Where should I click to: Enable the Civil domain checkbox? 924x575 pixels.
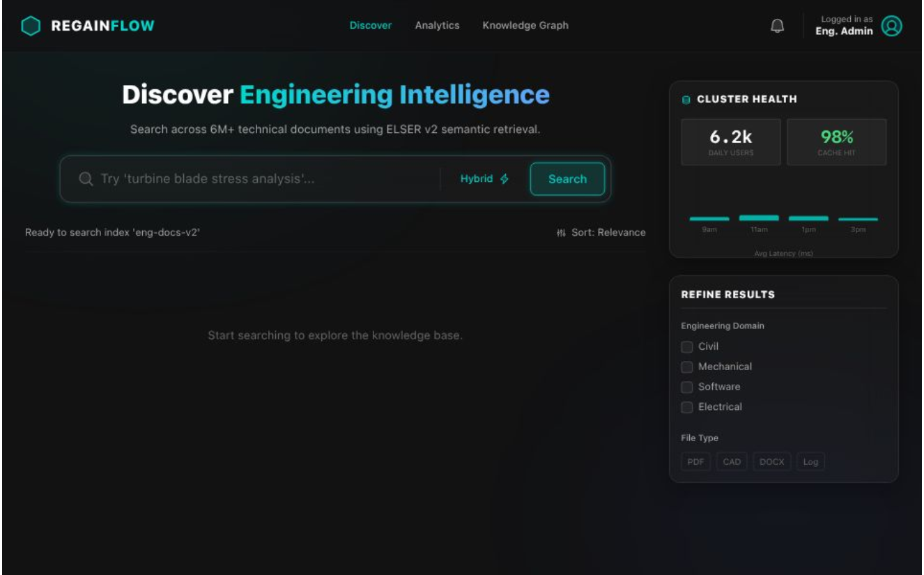(x=687, y=346)
